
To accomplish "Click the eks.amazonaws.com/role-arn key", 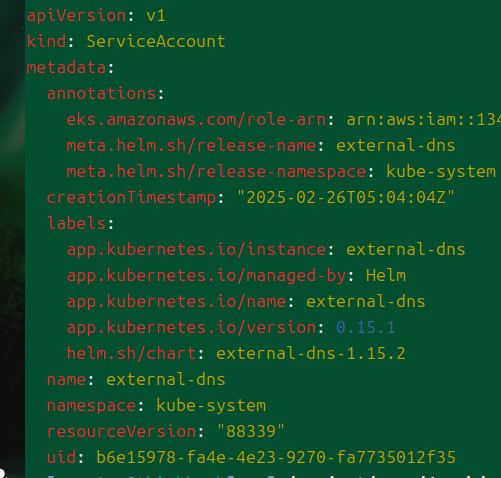I will tap(196, 120).
